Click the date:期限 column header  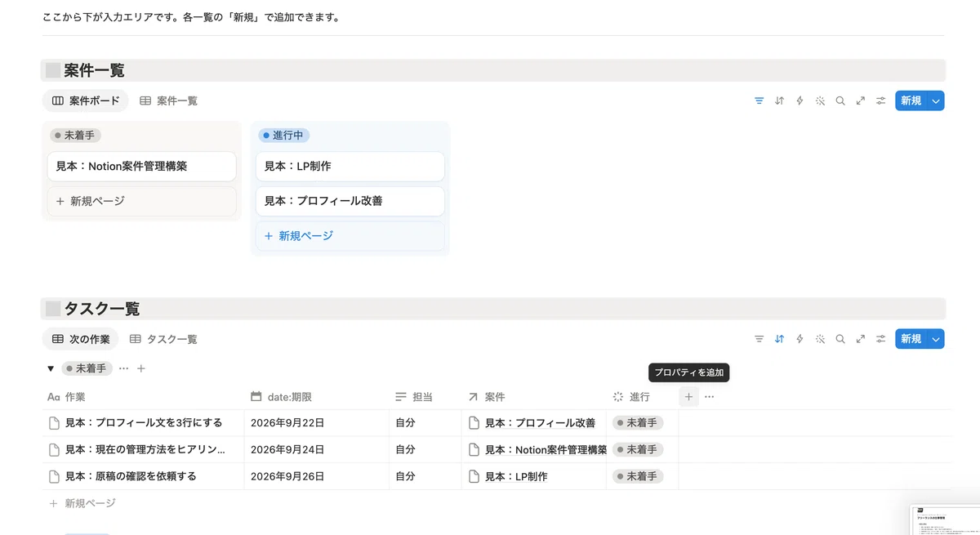tap(317, 397)
